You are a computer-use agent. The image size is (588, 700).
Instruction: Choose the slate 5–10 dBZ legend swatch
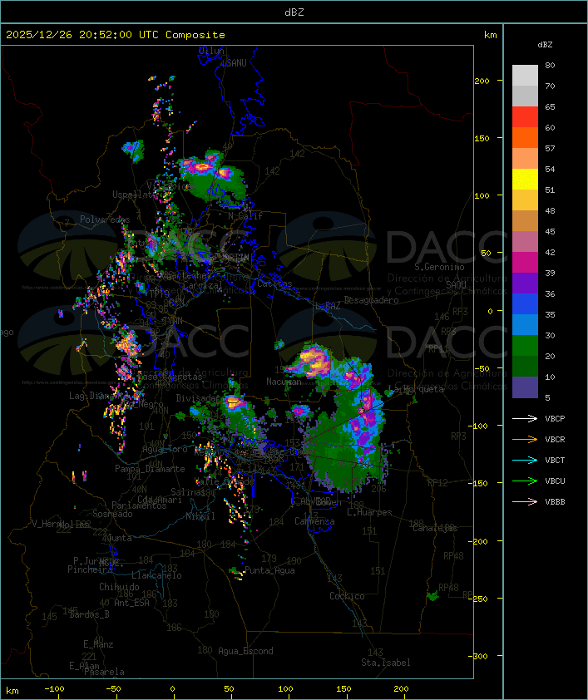point(525,387)
